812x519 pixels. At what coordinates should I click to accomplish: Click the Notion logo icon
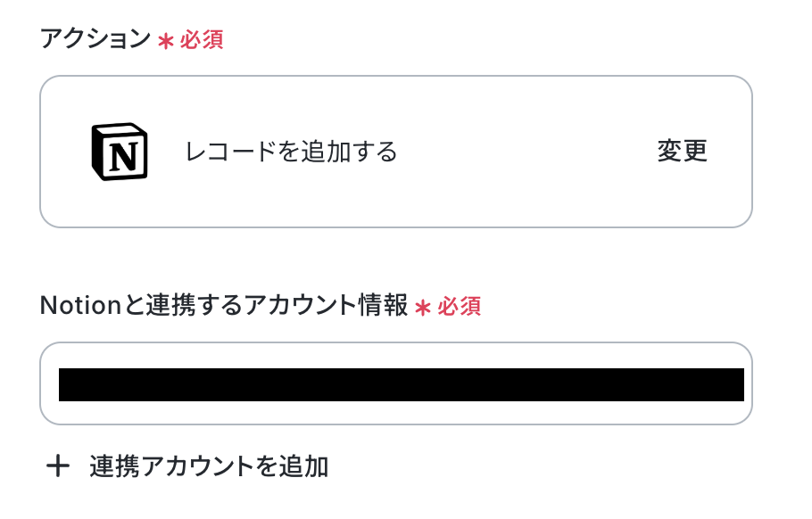[x=120, y=152]
